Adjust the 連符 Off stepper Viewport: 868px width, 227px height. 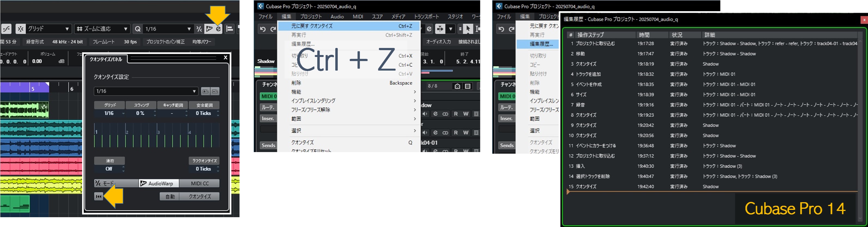[123, 169]
